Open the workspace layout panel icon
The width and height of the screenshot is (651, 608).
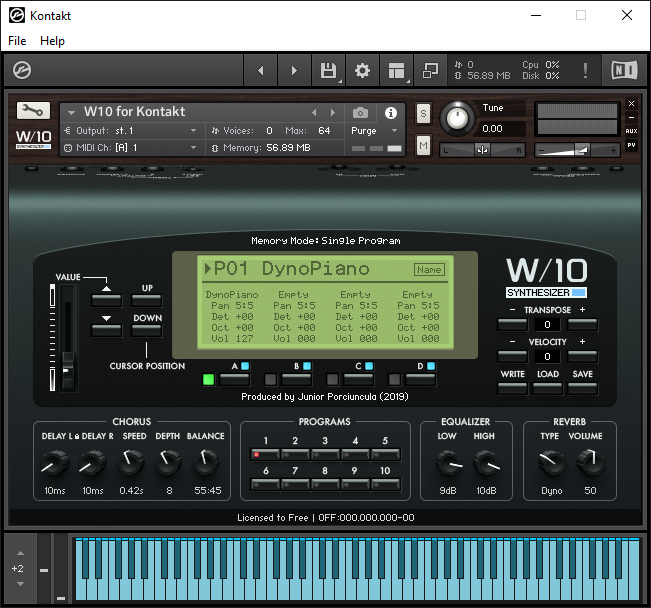[x=396, y=70]
